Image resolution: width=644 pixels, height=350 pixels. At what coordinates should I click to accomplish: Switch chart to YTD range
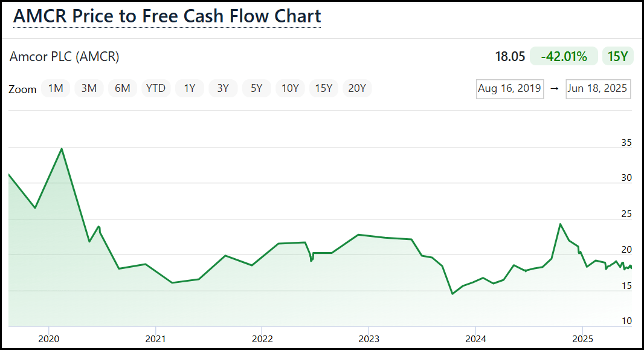tap(156, 88)
